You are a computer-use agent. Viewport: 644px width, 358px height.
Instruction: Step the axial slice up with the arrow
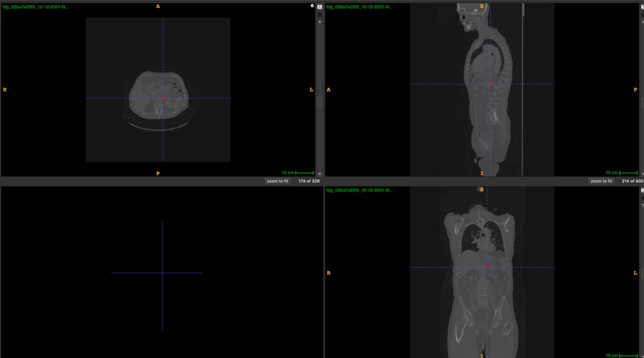[320, 23]
